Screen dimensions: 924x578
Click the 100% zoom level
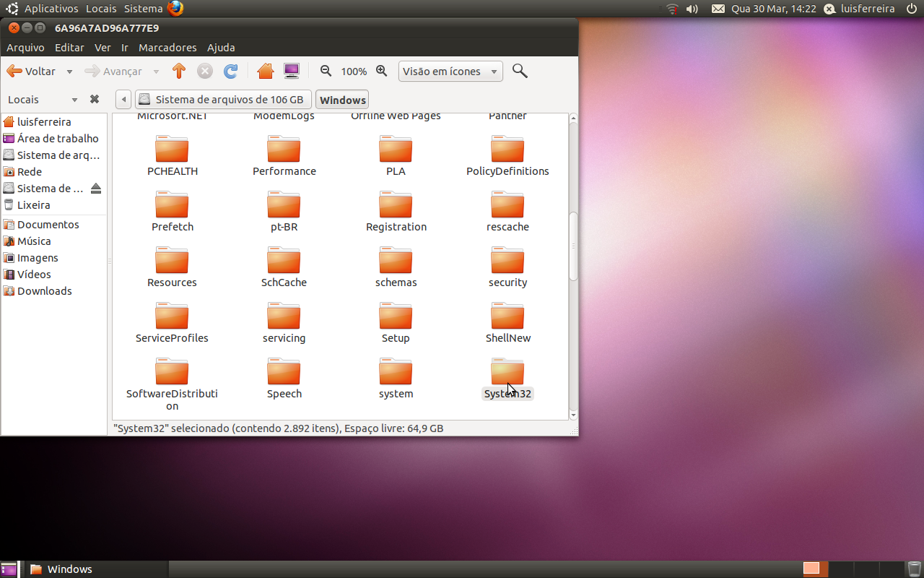tap(354, 72)
